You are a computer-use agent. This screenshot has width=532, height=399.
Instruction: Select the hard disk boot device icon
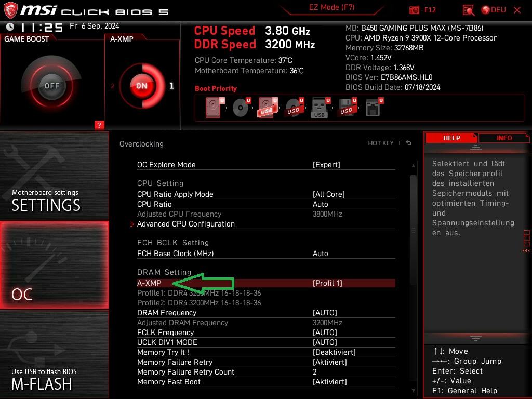point(215,108)
